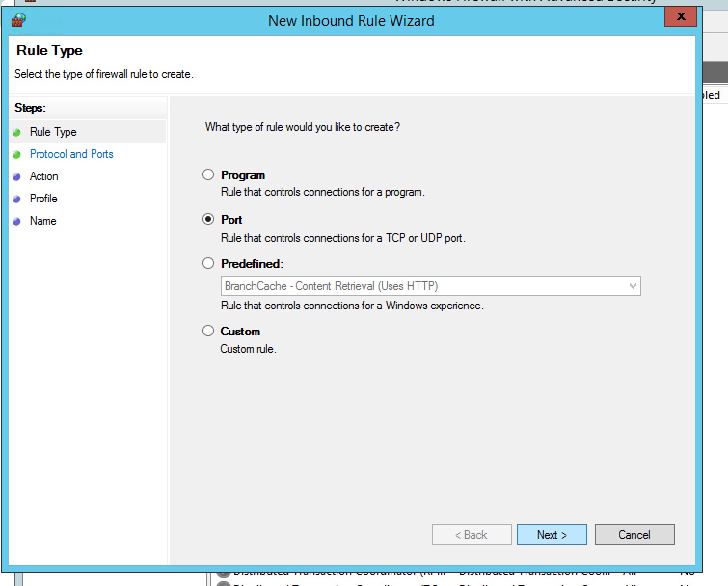
Task: Click the green bullet beside Rule Type
Action: point(17,133)
